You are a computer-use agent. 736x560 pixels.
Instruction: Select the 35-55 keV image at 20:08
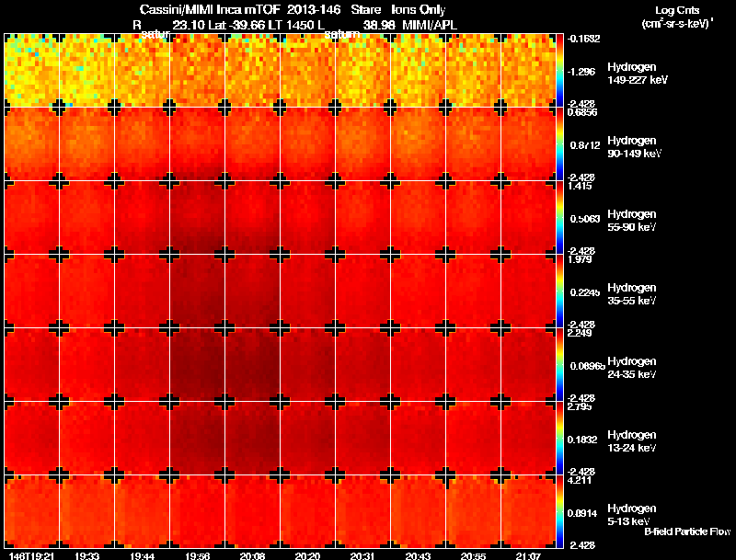tap(252, 291)
